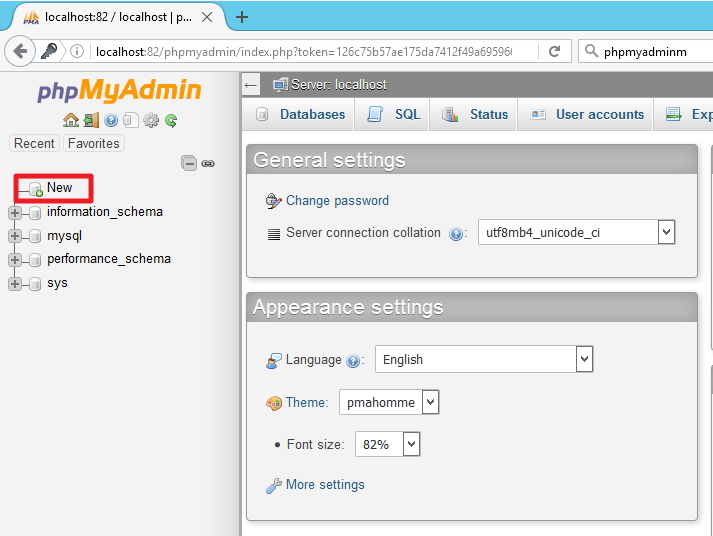Open the Databases tab
Viewport: 713px width, 536px height.
(300, 115)
